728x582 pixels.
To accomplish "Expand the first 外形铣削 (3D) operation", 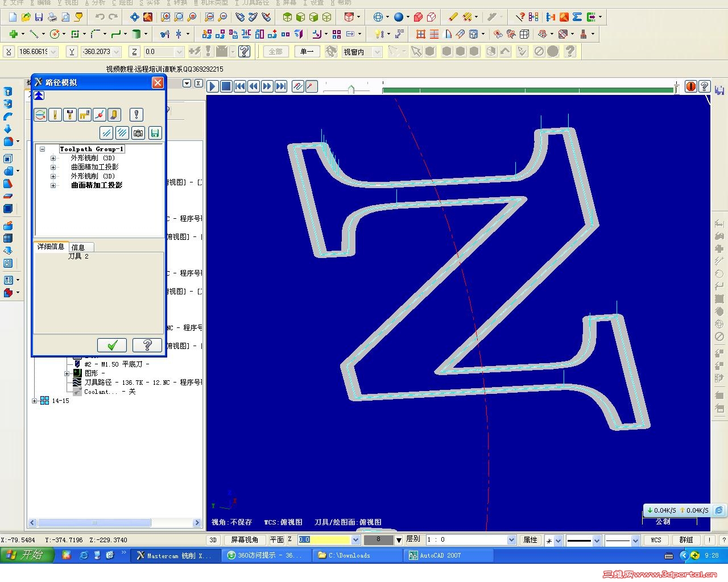I will click(53, 159).
